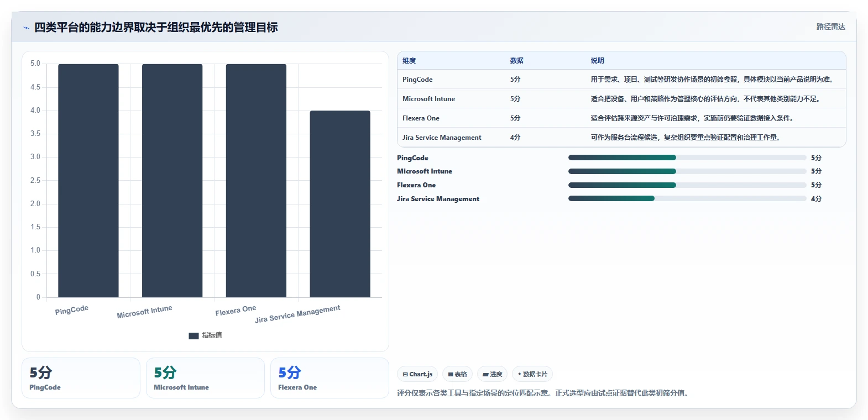Click the Flexera One chart axis label
The height and width of the screenshot is (420, 868).
point(236,311)
